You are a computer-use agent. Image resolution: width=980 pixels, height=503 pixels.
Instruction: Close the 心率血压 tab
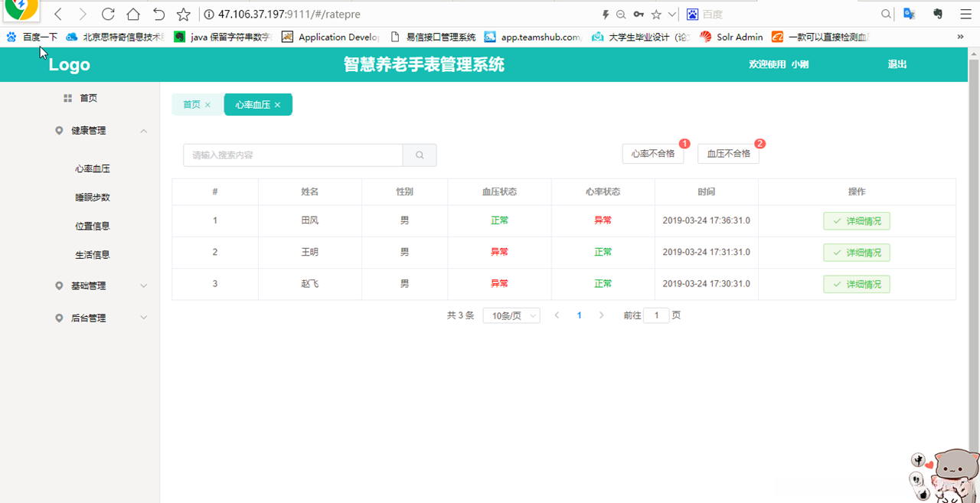click(x=278, y=104)
